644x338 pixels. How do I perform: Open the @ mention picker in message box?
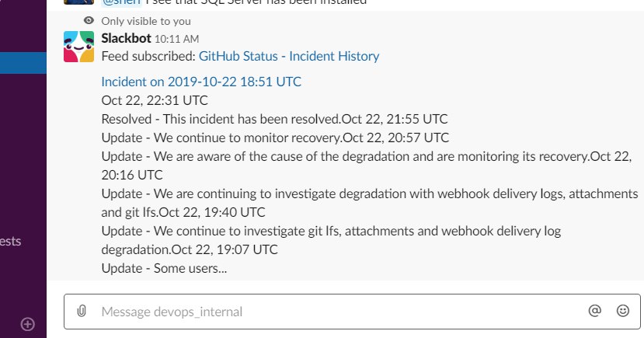coord(595,311)
